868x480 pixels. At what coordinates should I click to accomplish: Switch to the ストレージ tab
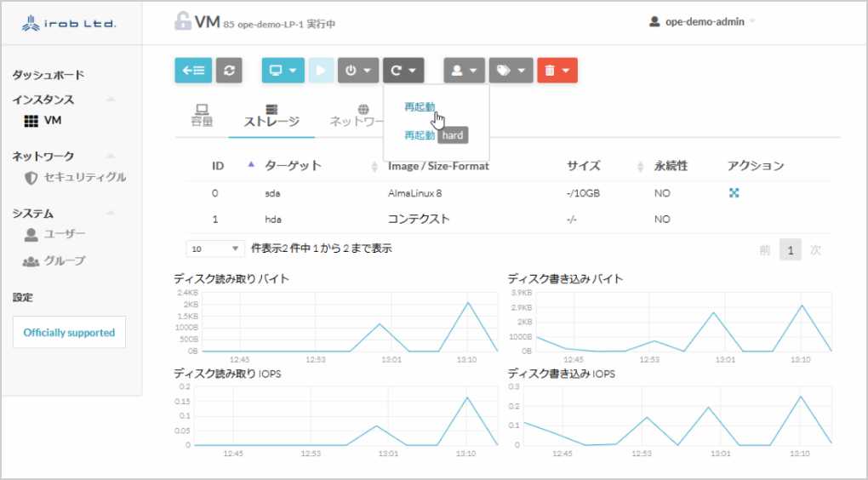tap(271, 116)
